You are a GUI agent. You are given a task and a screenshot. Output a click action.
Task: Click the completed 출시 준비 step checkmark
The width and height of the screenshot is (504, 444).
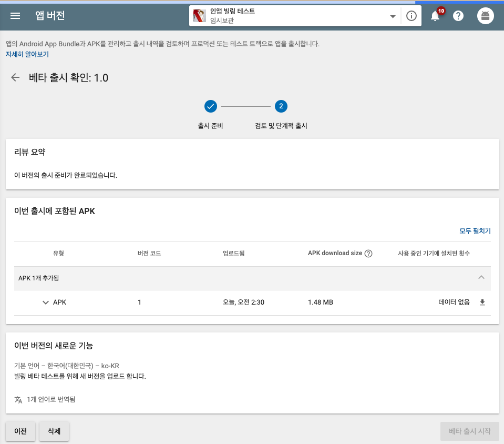coord(211,106)
